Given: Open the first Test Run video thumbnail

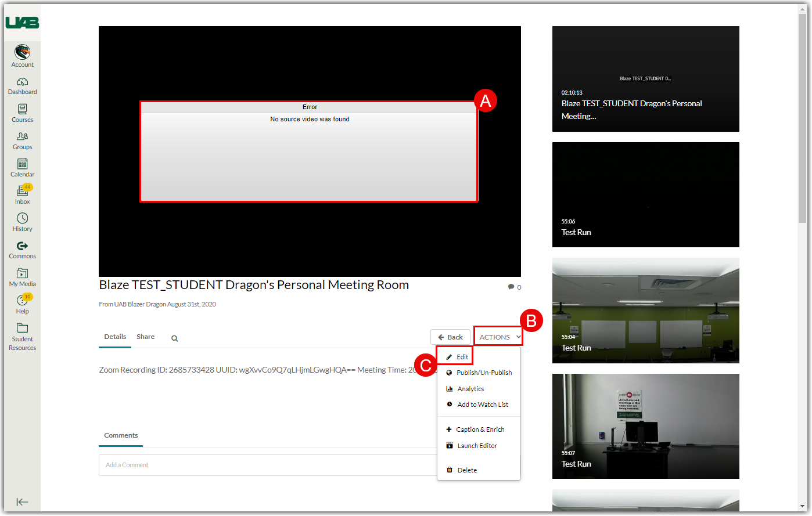Looking at the screenshot, I should [645, 195].
